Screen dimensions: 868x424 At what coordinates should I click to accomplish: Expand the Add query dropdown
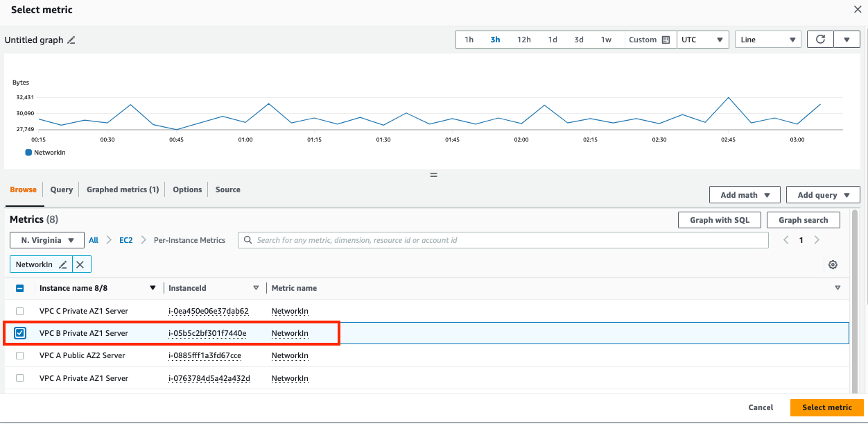[x=823, y=195]
